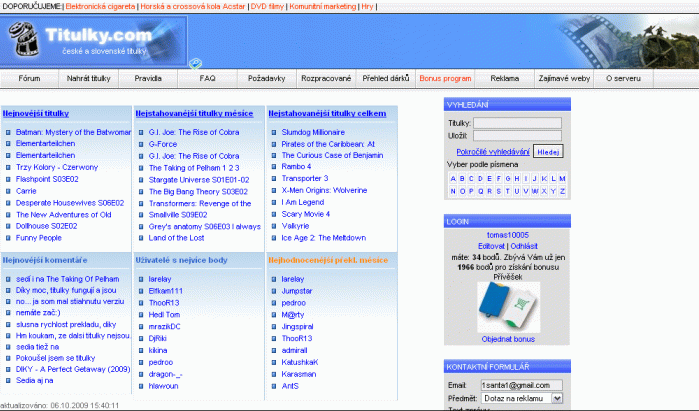The width and height of the screenshot is (699, 411).
Task: Select letter Z in alphabet picker
Action: 562,191
